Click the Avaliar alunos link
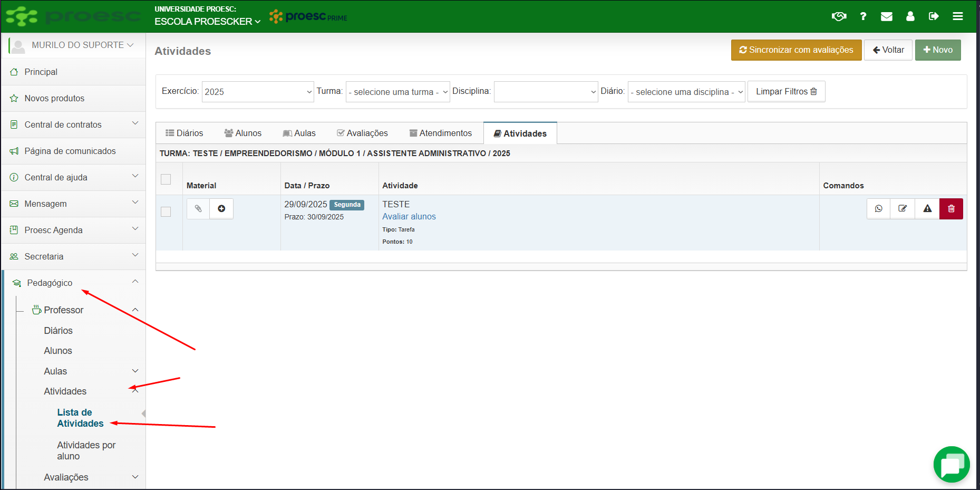This screenshot has height=490, width=980. pos(409,217)
